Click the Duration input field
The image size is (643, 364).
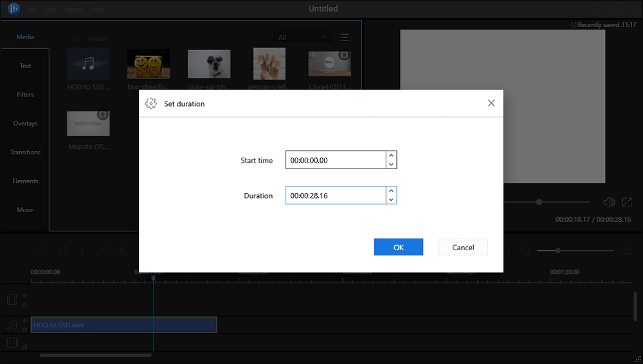(335, 196)
